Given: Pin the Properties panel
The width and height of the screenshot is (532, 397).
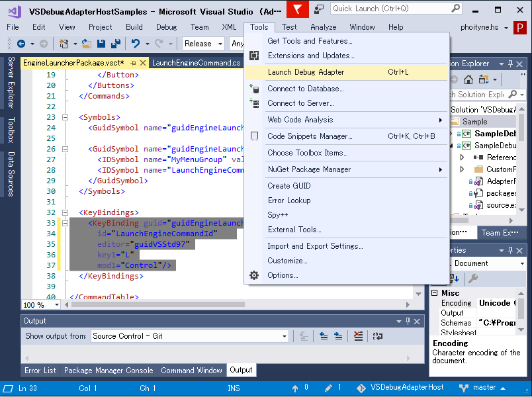Looking at the screenshot, I should coord(510,250).
